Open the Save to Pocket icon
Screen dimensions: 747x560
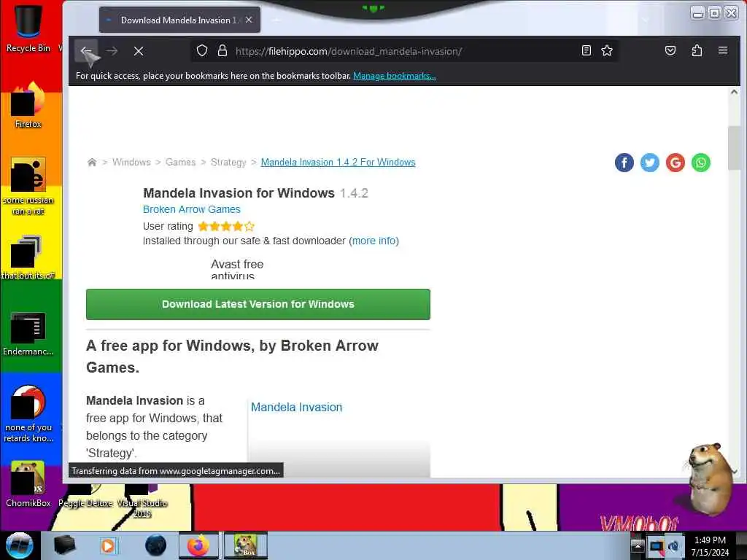pos(670,50)
